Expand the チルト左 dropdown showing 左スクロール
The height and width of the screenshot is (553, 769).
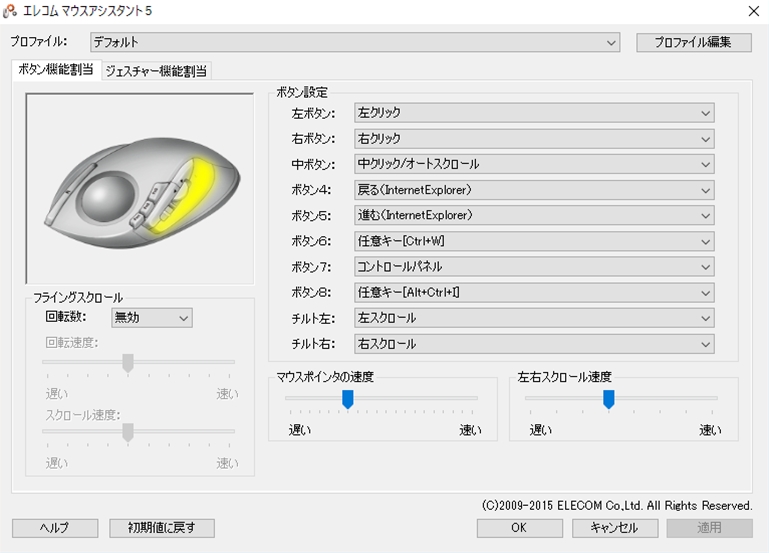[534, 318]
